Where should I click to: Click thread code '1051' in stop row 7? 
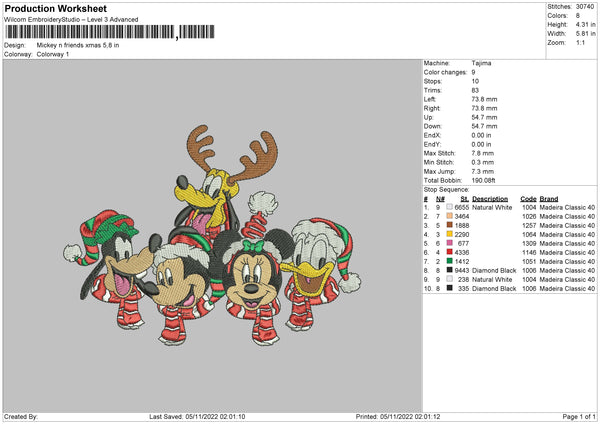point(529,262)
